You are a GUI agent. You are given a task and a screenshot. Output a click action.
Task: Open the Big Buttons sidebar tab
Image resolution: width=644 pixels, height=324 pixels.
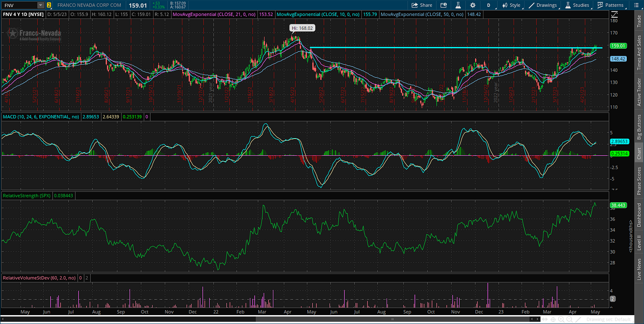pyautogui.click(x=639, y=127)
